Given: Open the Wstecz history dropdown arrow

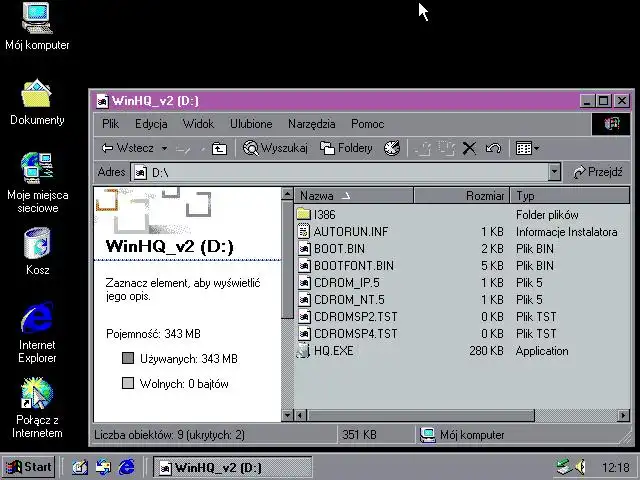Looking at the screenshot, I should pyautogui.click(x=164, y=148).
